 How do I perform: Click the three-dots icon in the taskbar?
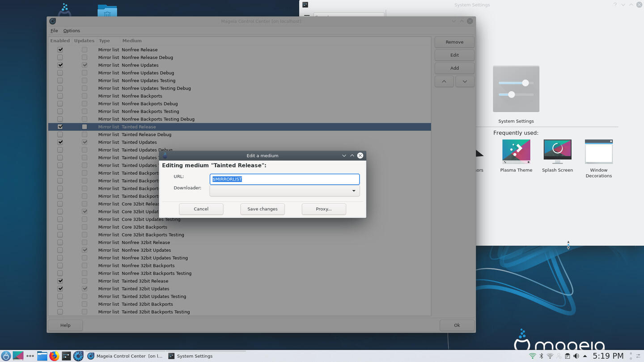(30, 356)
